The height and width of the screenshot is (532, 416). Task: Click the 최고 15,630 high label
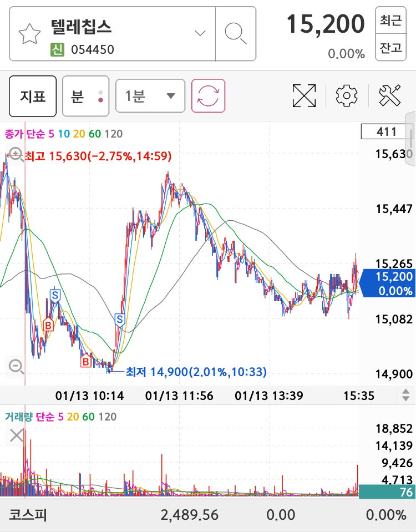pos(98,156)
